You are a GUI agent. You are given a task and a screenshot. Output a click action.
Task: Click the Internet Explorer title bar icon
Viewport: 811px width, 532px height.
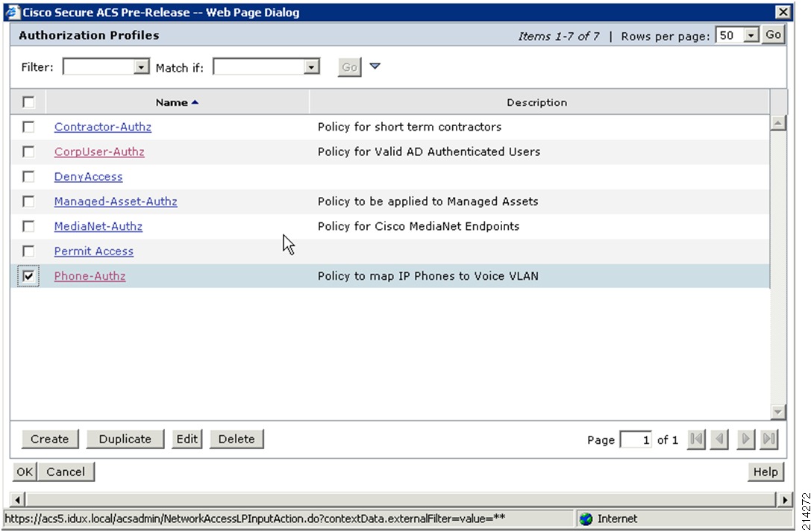[12, 12]
